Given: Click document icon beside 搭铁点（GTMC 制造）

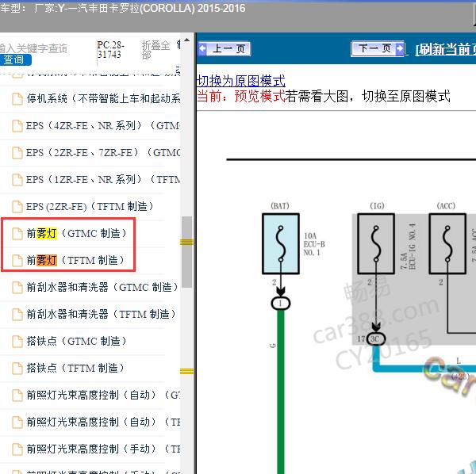Looking at the screenshot, I should coord(17,341).
